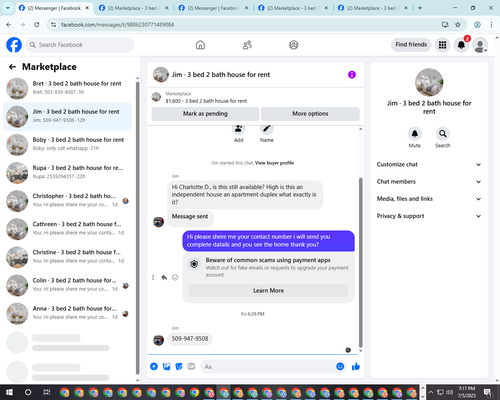Image resolution: width=500 pixels, height=400 pixels.
Task: Choose a GIF icon in composer
Action: click(x=191, y=367)
